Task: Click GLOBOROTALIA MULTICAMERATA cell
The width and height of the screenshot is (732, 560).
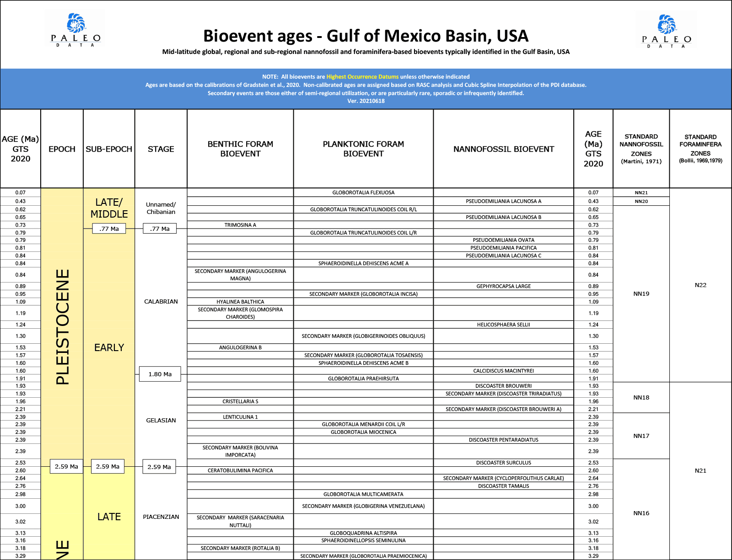Action: [363, 494]
